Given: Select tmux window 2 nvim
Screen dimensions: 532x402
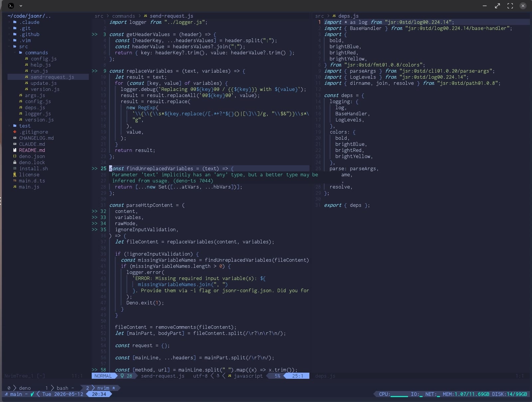Looking at the screenshot, I should click(x=100, y=388).
